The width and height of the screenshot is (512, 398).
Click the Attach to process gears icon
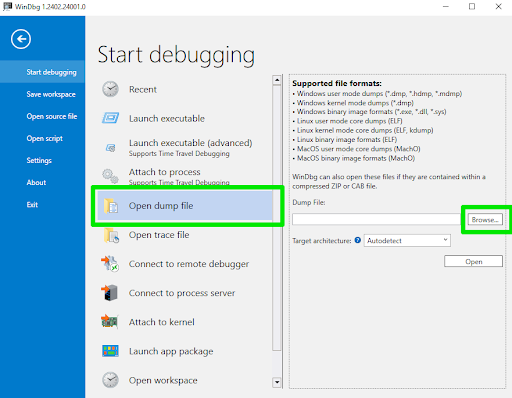(110, 176)
